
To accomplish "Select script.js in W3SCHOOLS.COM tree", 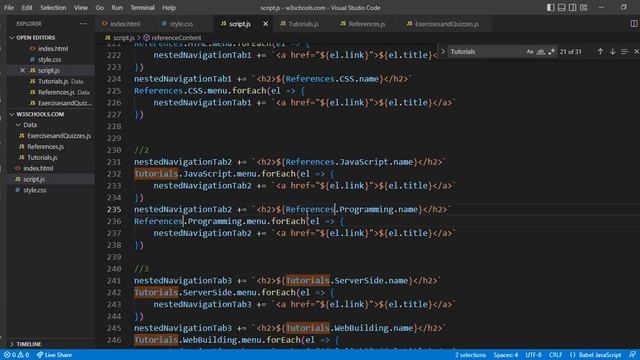I will point(34,179).
